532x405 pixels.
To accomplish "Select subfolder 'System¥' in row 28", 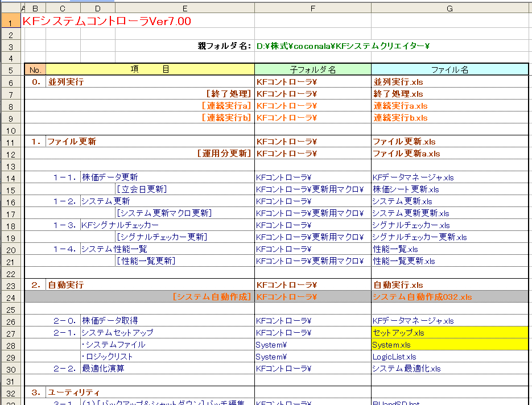I will coord(271,345).
